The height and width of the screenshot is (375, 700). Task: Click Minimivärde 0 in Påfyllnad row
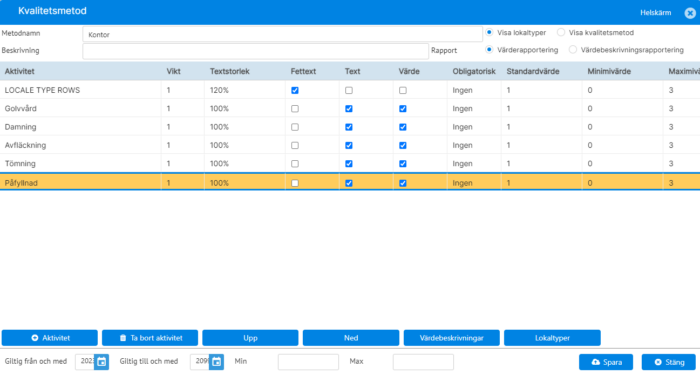pos(590,183)
